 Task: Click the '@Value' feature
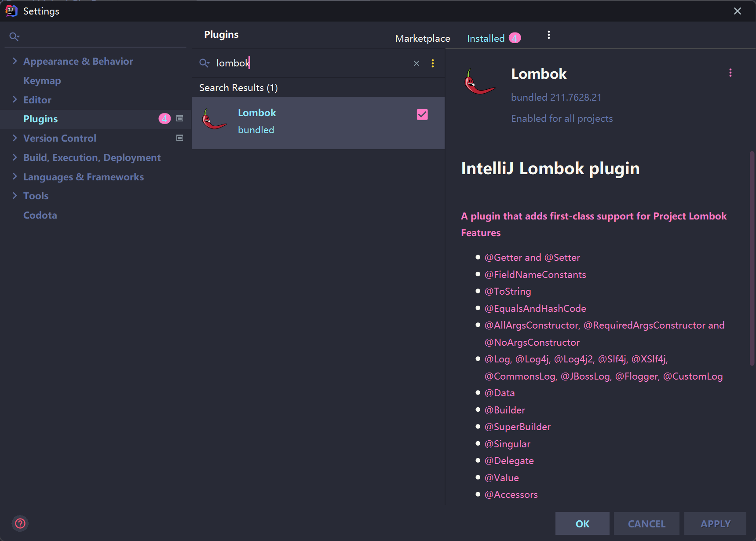501,478
